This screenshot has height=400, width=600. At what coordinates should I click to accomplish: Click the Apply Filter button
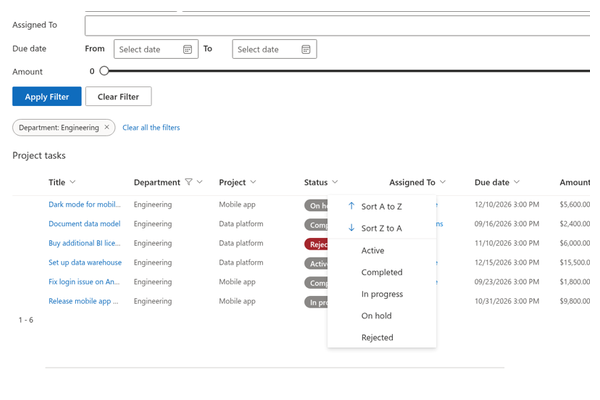[47, 96]
